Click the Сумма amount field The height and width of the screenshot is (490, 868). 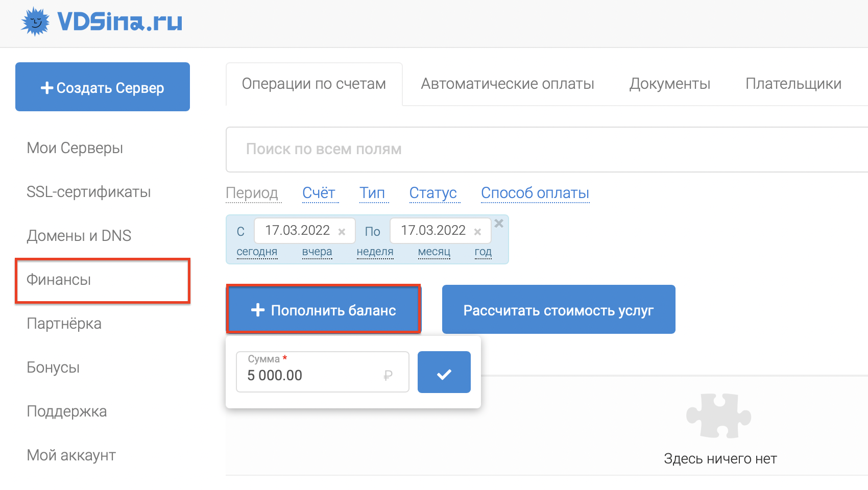click(323, 372)
